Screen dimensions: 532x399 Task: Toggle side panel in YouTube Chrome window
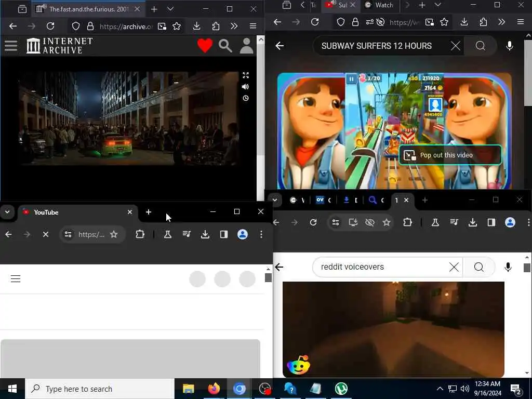click(x=223, y=234)
